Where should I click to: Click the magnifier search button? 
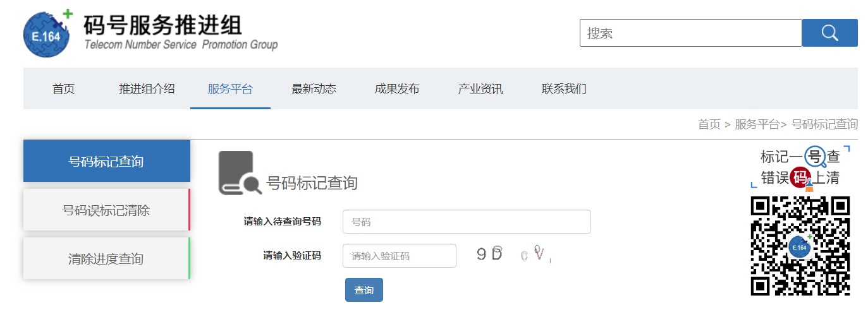point(829,33)
